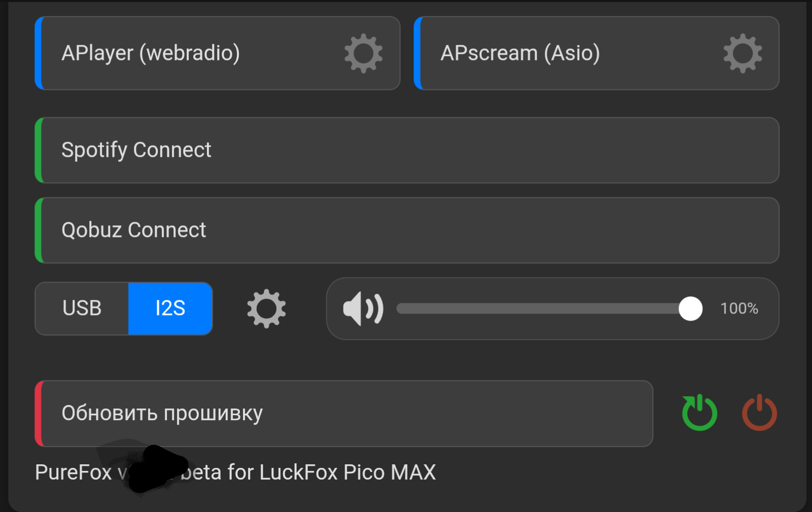Start APscream (Asio) service

[596, 53]
